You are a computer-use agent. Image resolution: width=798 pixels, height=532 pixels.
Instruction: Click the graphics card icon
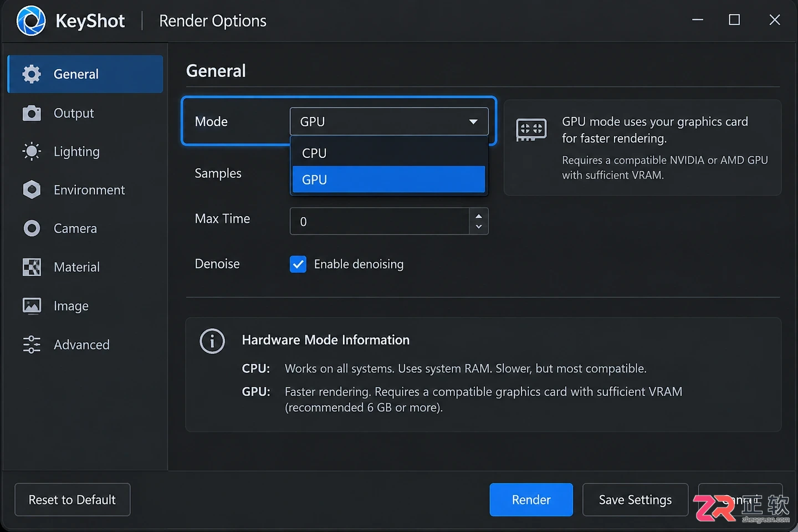(x=531, y=130)
